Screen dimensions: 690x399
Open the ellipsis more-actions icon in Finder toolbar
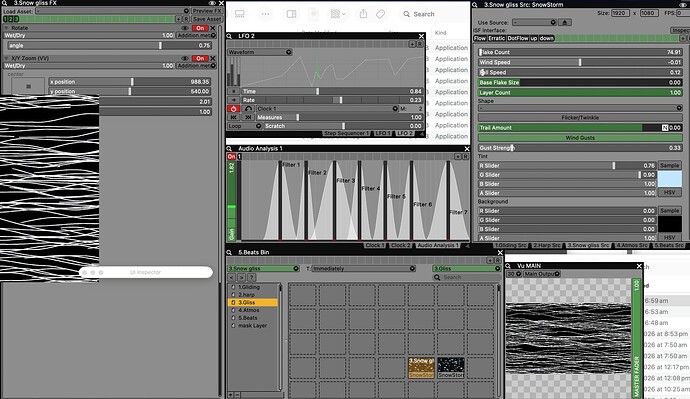265,14
